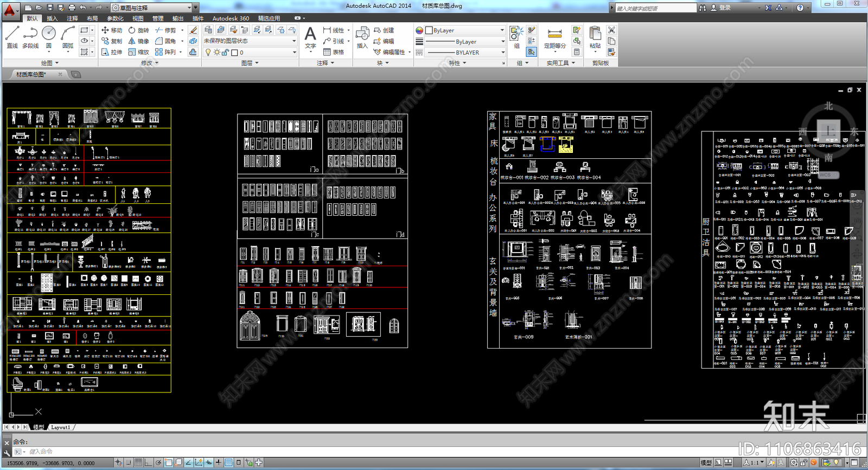Open the BYLAYER linetype dropdown
Image resolution: width=868 pixels, height=470 pixels.
[464, 53]
